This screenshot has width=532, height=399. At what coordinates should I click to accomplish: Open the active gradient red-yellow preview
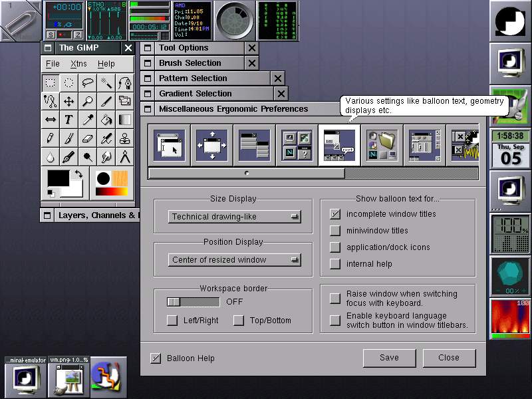click(x=112, y=192)
